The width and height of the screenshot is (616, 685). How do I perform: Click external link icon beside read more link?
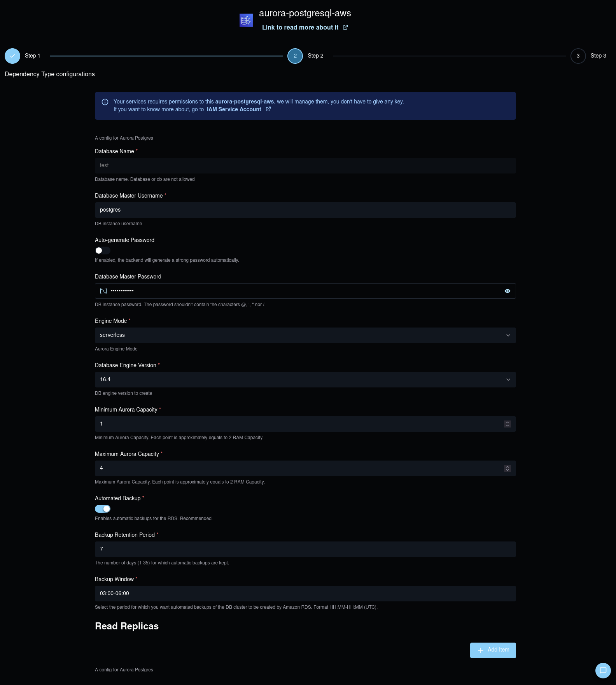click(x=345, y=27)
